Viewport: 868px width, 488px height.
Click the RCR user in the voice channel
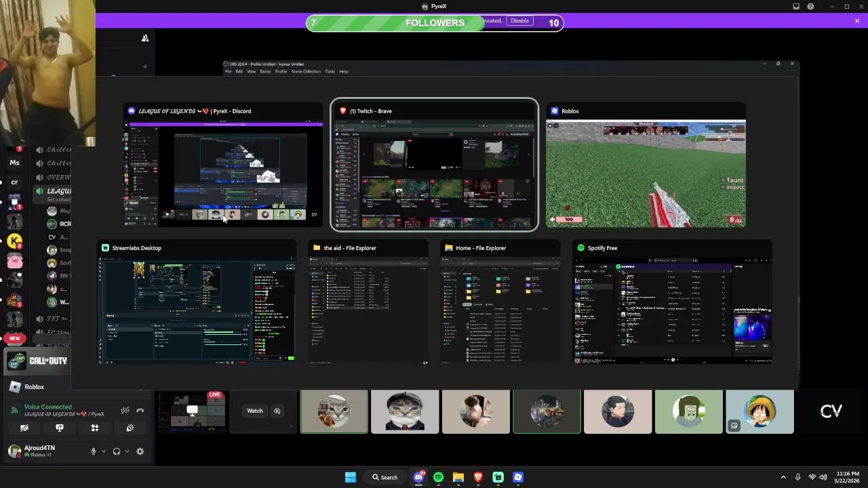click(x=59, y=224)
